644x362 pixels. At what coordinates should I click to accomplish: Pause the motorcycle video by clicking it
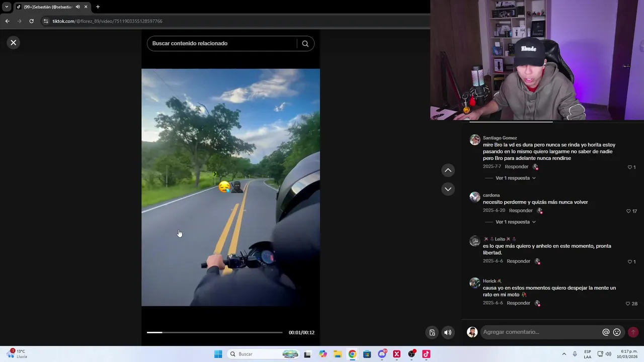click(x=230, y=188)
